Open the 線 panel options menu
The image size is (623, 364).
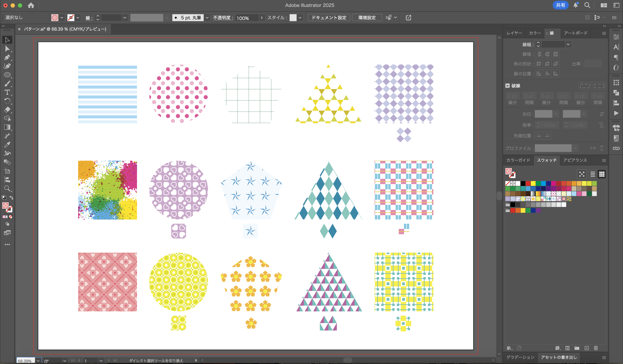[604, 33]
